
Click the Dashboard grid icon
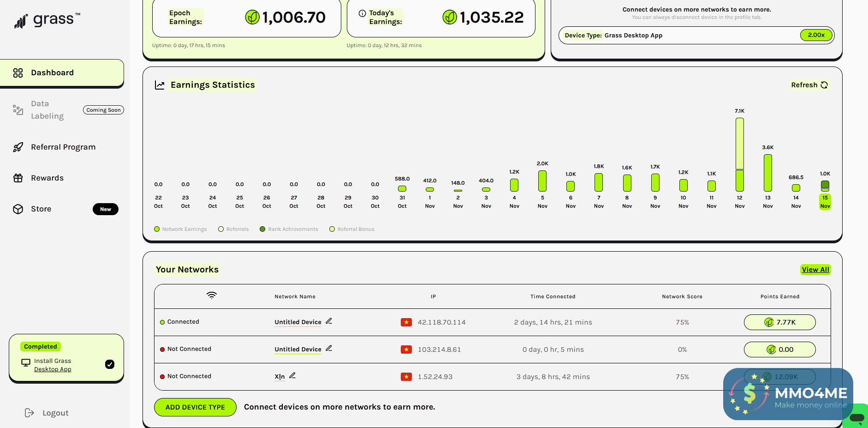pos(18,73)
